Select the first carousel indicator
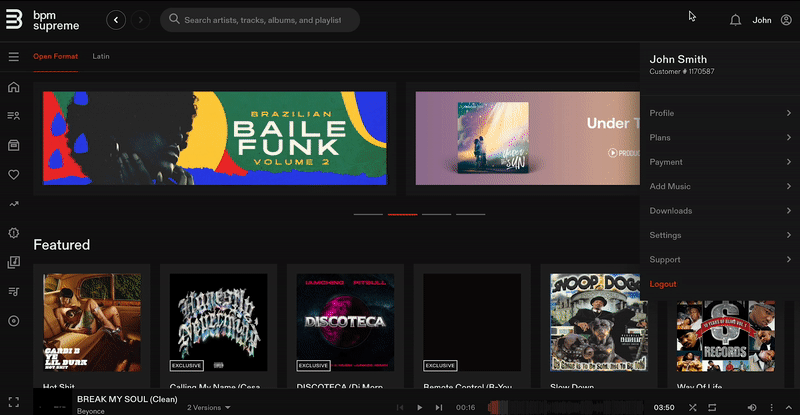Screen dimensions: 800x415 [368, 214]
